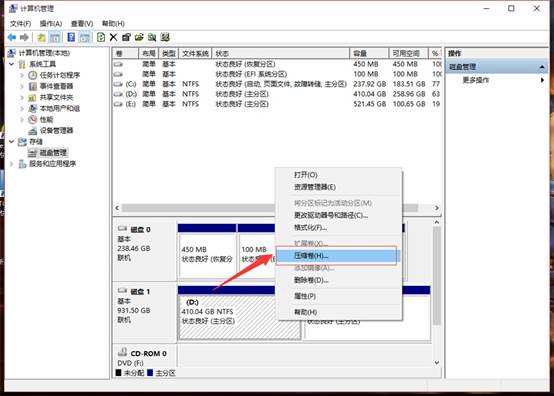Select 事件查看器 in the tree

pyautogui.click(x=56, y=86)
